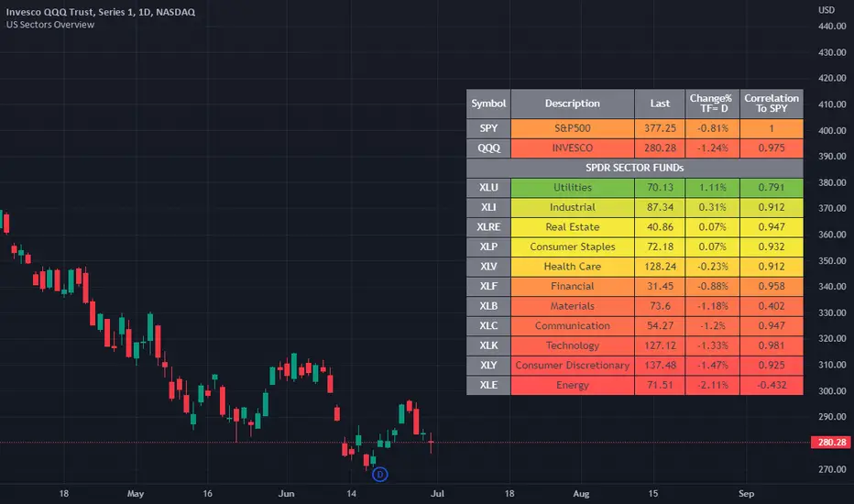Screen dimensions: 854x504
Task: Click the 400.00 price axis label
Action: (832, 130)
